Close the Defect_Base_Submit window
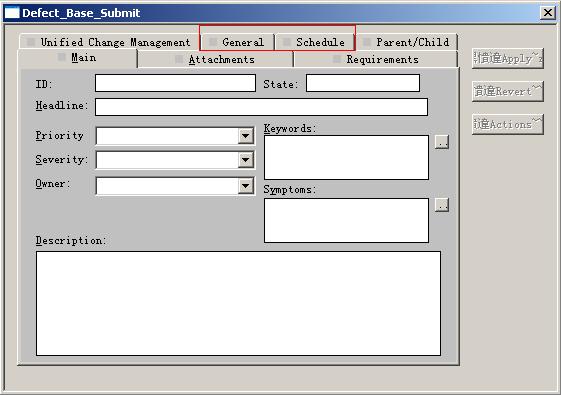Screen dimensions: 561x395 pyautogui.click(x=547, y=13)
